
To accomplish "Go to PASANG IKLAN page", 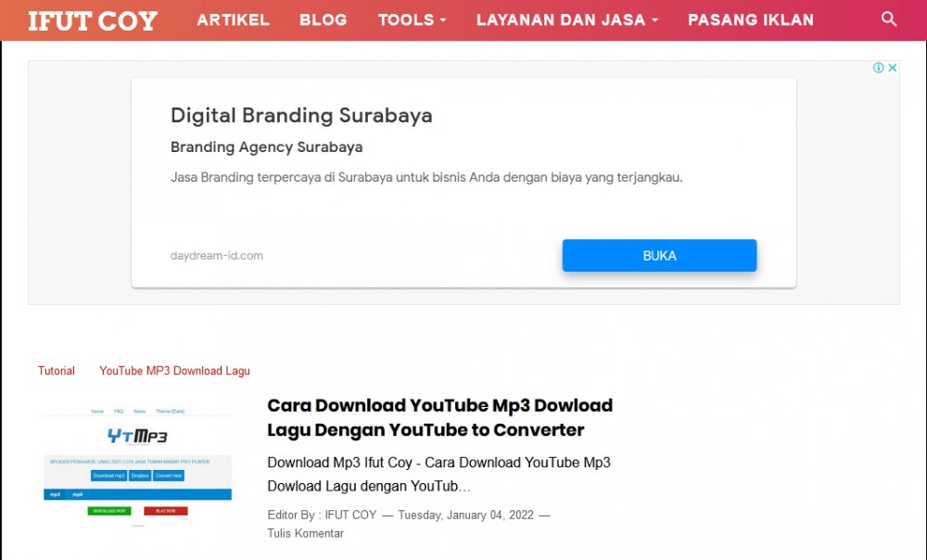I will (751, 19).
